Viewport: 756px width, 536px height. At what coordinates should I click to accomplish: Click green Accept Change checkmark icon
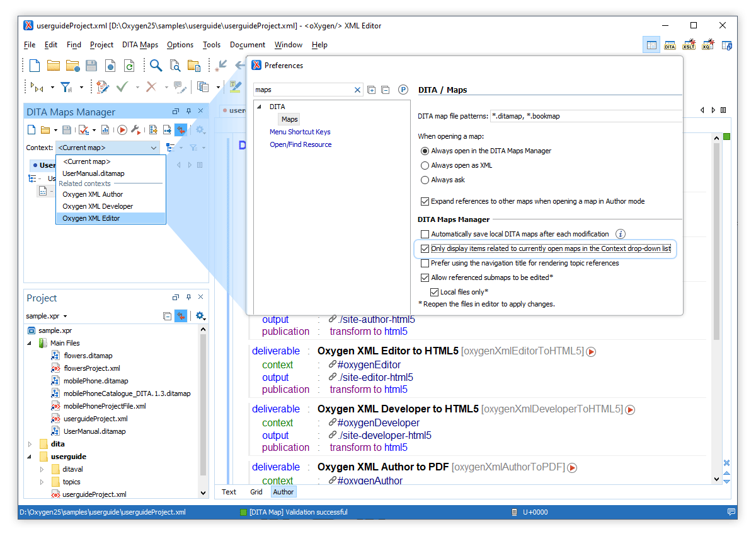pos(122,86)
